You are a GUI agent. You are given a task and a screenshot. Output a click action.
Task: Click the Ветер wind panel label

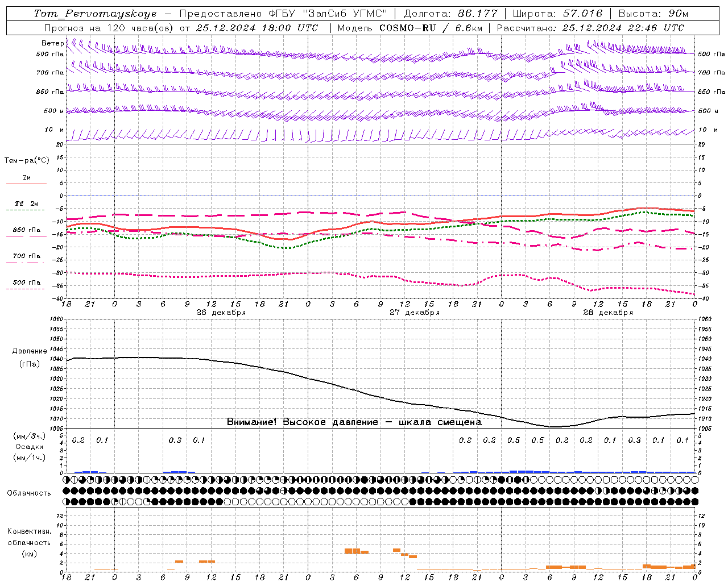[x=52, y=43]
